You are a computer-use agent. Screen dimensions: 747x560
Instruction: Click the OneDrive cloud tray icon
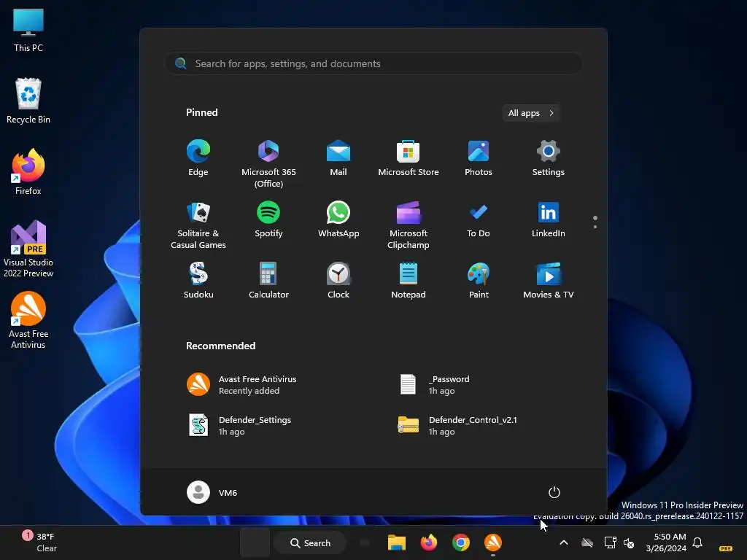pos(587,542)
